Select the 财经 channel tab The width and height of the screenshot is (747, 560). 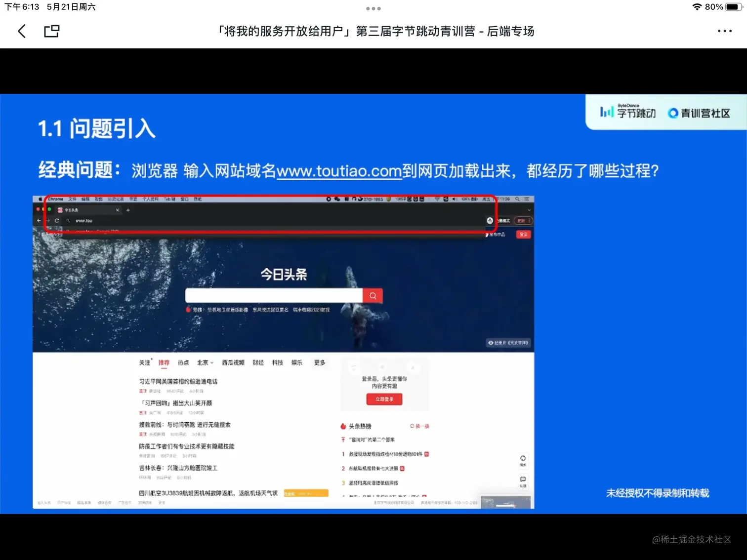click(x=258, y=362)
